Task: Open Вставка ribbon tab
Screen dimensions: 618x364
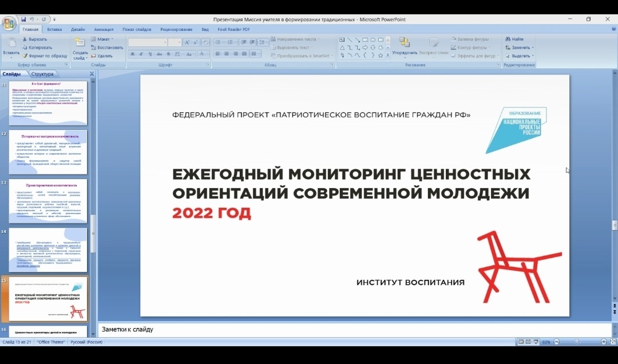Action: point(54,29)
